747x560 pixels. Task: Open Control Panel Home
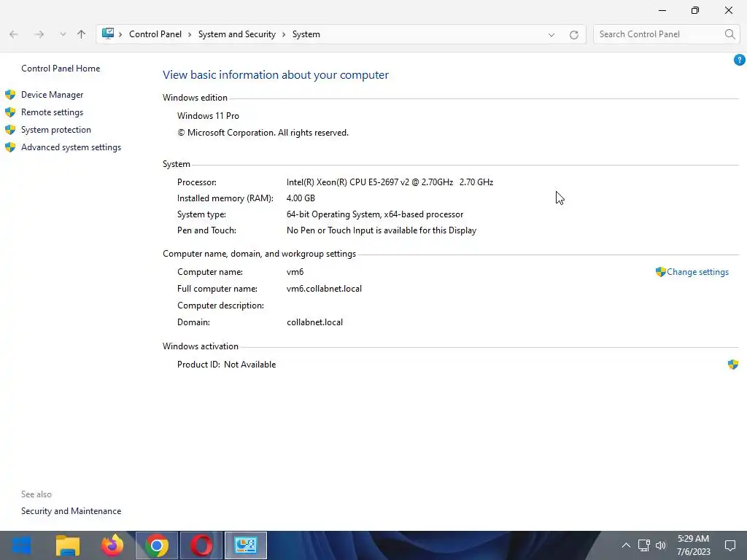[x=61, y=69]
